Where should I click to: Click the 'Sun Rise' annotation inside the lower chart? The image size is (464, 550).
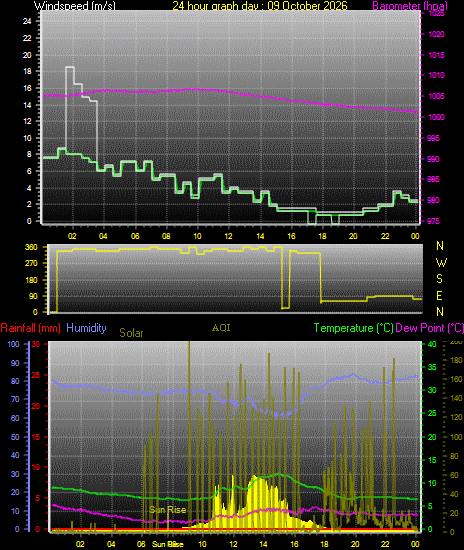(168, 510)
